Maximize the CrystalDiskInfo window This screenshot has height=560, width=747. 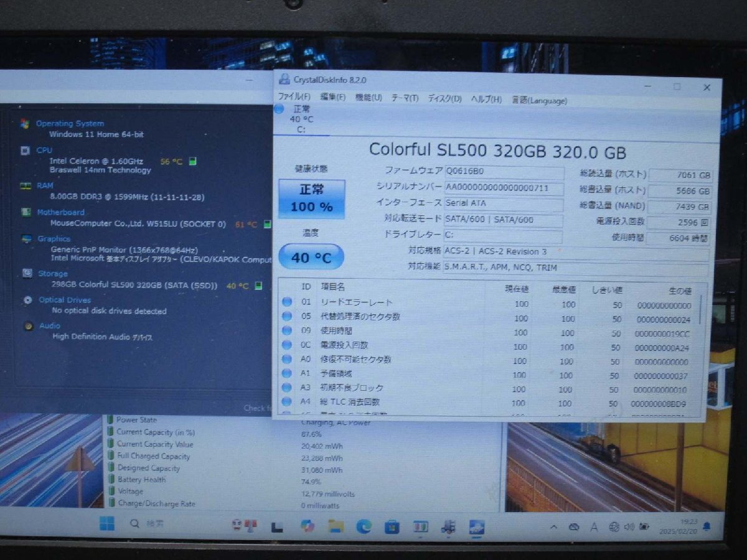(677, 86)
